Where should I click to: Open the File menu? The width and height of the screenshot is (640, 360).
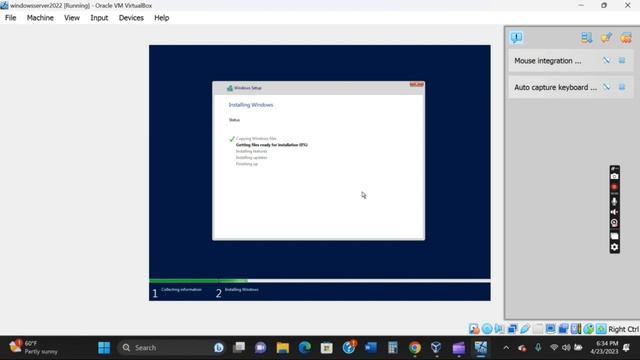(x=10, y=18)
